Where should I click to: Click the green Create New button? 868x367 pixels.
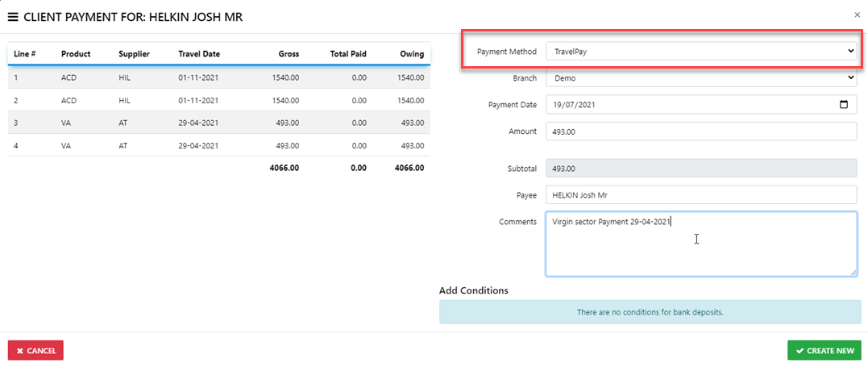[824, 351]
